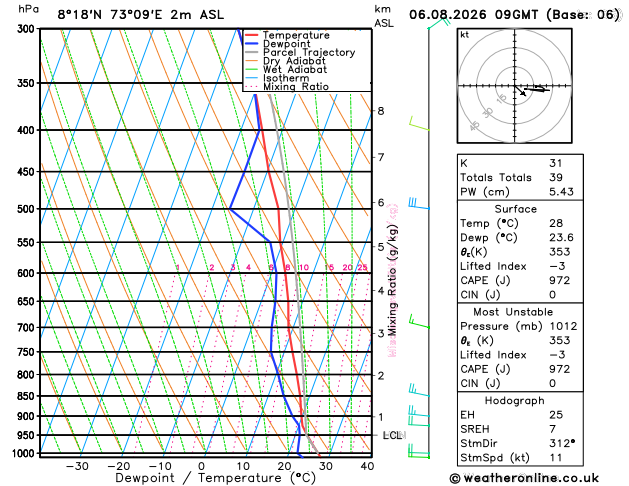Image resolution: width=629 pixels, height=486 pixels.
Task: Click the StmSpd (kt) value 11
Action: (556, 458)
